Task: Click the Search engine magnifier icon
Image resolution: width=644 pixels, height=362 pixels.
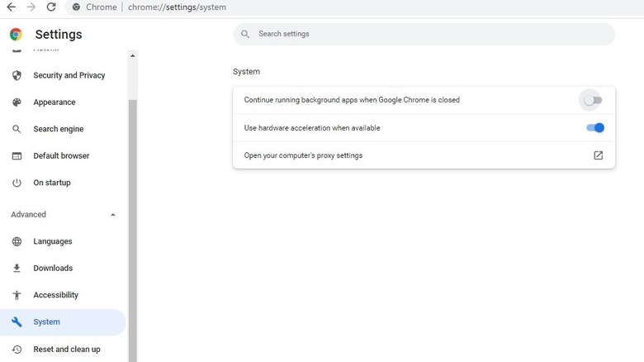Action: point(17,129)
